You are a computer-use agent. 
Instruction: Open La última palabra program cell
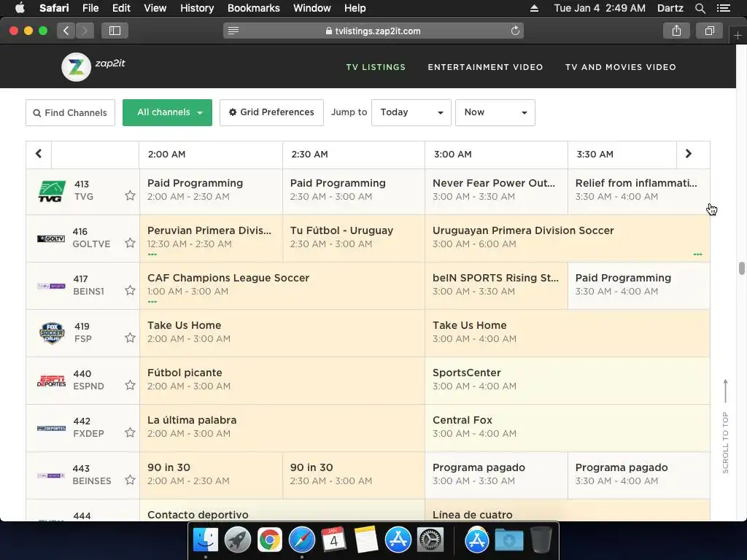282,428
